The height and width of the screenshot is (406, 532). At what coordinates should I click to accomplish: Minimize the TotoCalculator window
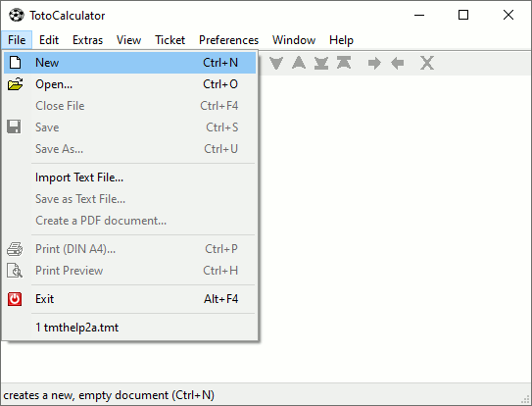419,15
